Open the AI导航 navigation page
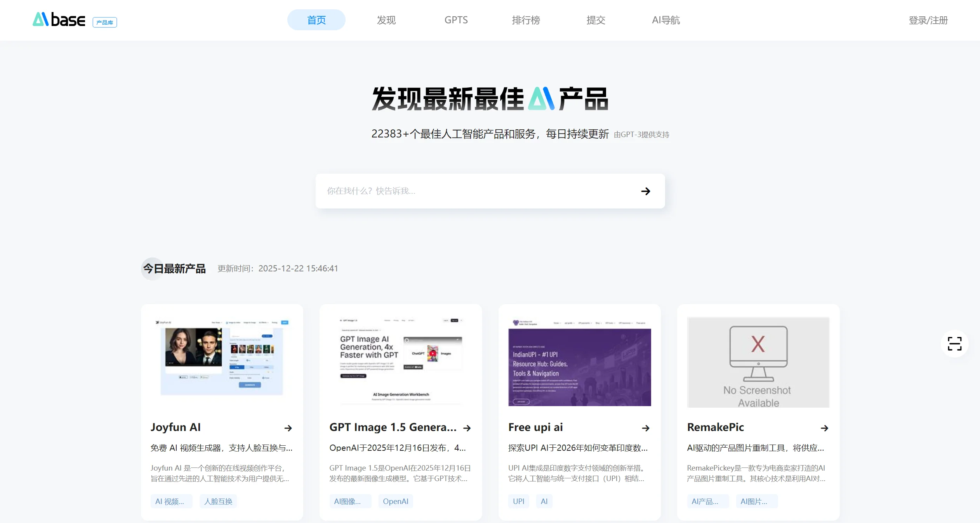 click(x=665, y=19)
